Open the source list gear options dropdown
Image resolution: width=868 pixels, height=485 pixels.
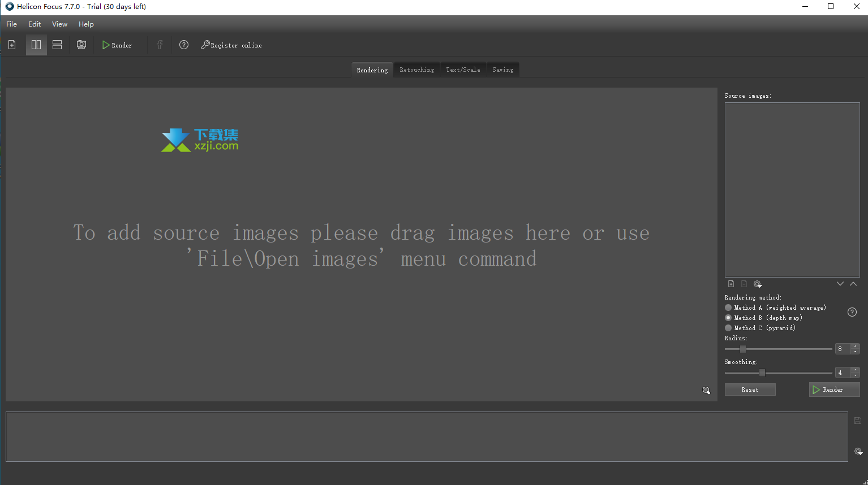pyautogui.click(x=758, y=284)
